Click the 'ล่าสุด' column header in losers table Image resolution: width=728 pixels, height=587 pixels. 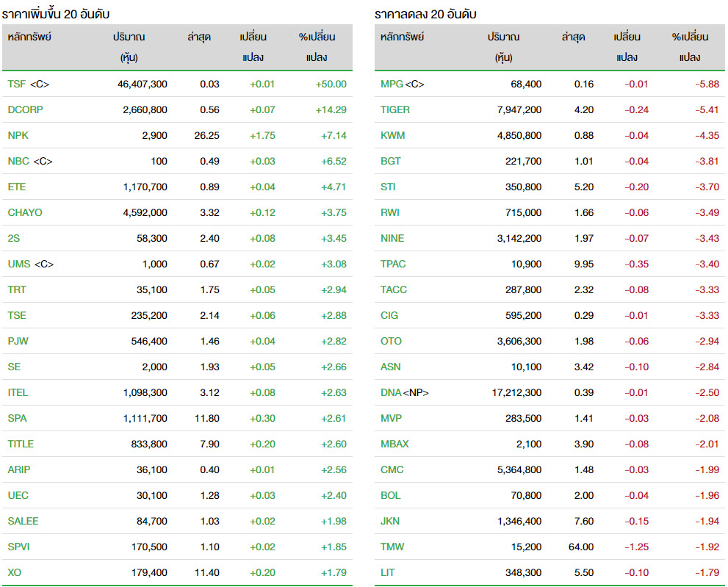pyautogui.click(x=573, y=37)
